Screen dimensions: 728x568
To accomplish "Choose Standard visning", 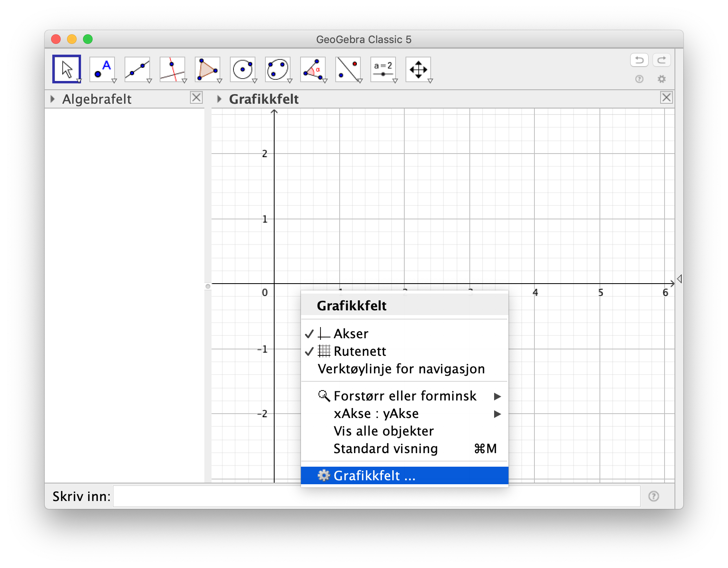I will coord(405,448).
